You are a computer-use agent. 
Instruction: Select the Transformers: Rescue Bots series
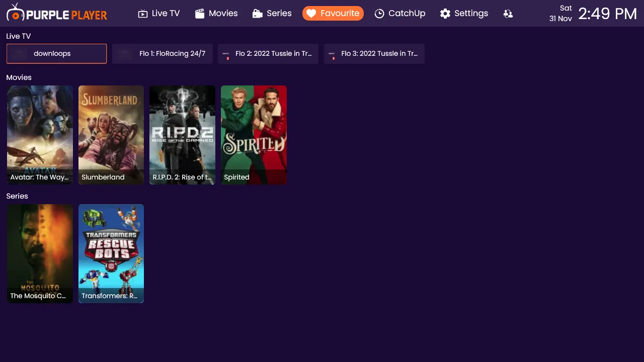(x=111, y=253)
